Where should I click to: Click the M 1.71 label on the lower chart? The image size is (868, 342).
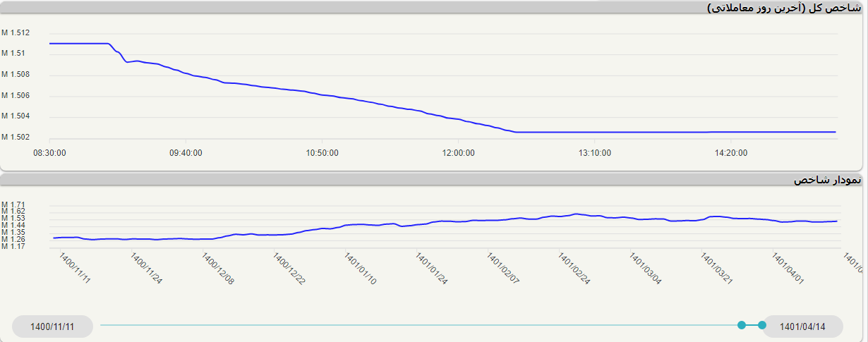(x=14, y=204)
